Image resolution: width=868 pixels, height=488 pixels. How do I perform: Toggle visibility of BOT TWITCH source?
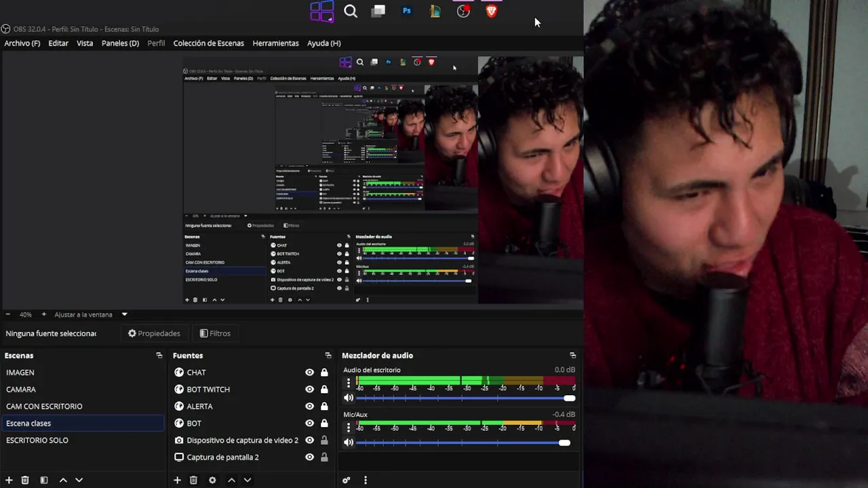[x=309, y=389]
